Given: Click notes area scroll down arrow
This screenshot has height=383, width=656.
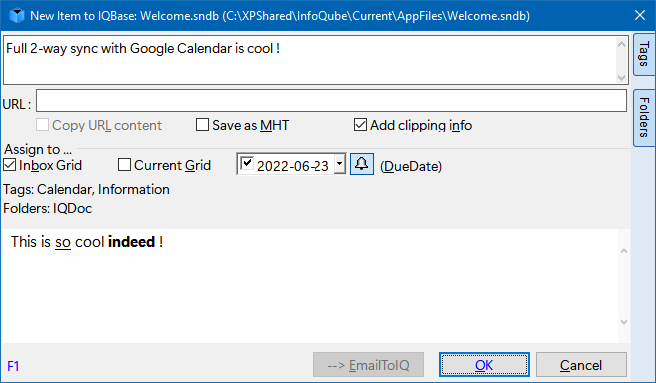Looking at the screenshot, I should click(x=624, y=322).
